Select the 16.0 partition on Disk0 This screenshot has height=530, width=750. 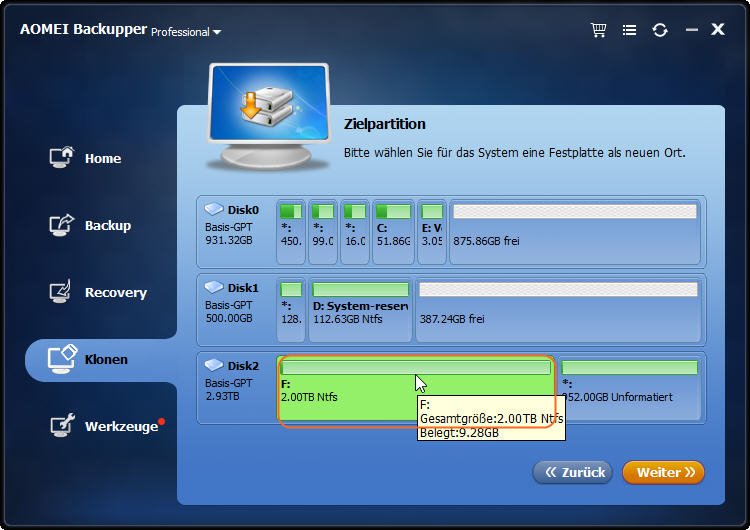coord(355,232)
